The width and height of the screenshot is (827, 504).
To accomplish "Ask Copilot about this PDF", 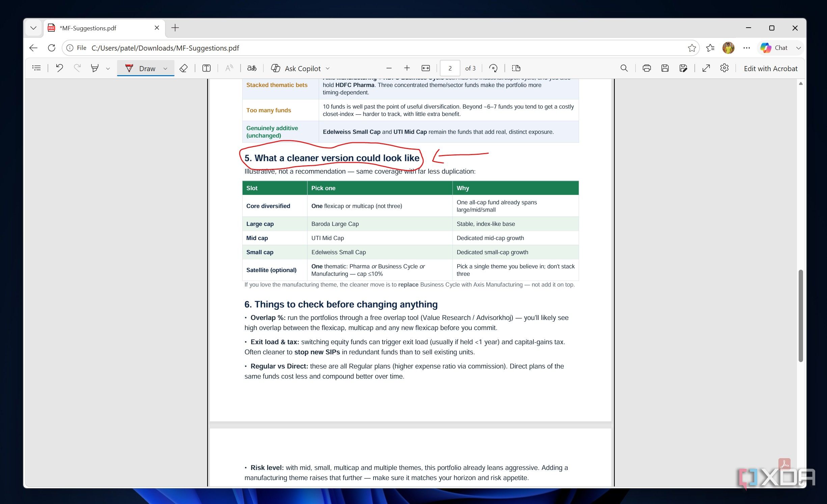I will click(x=296, y=68).
